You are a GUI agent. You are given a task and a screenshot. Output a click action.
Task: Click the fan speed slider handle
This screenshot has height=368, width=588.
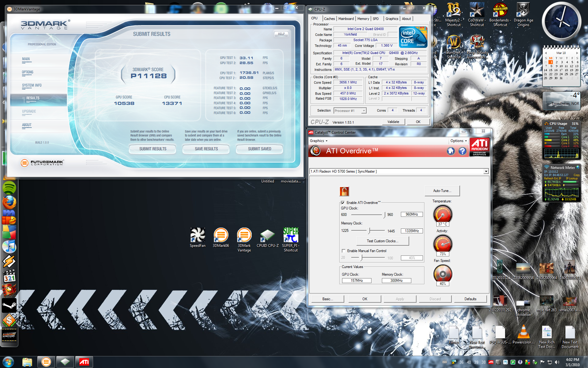point(360,258)
